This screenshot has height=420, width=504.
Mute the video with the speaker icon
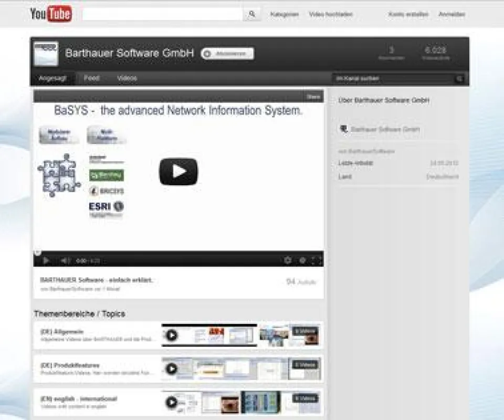pos(65,260)
